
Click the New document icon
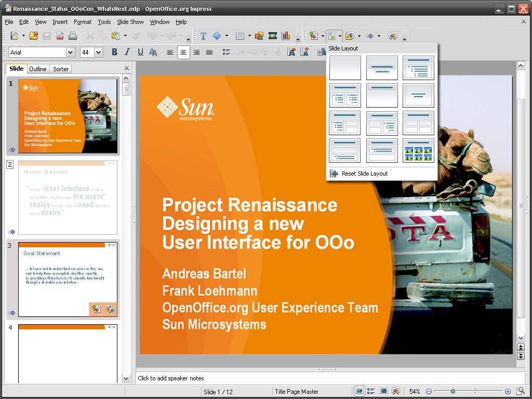tap(14, 36)
